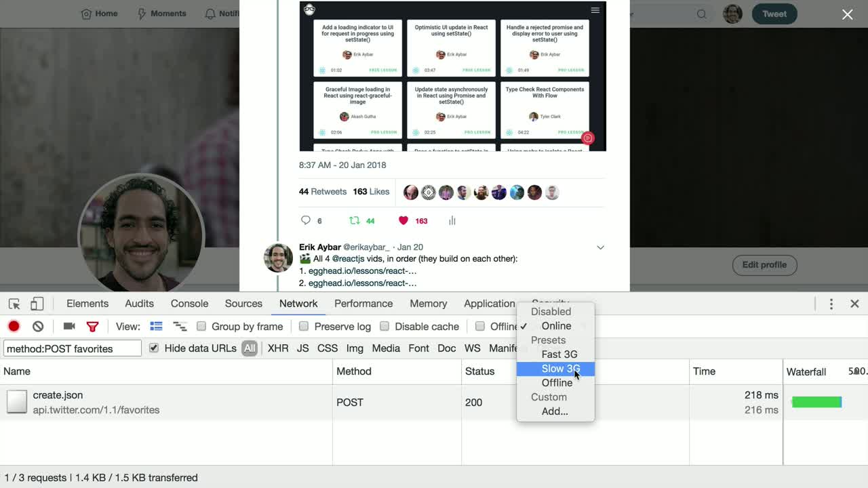Click the capture screenshots camera icon
Screen dimensions: 868x488
(x=69, y=326)
